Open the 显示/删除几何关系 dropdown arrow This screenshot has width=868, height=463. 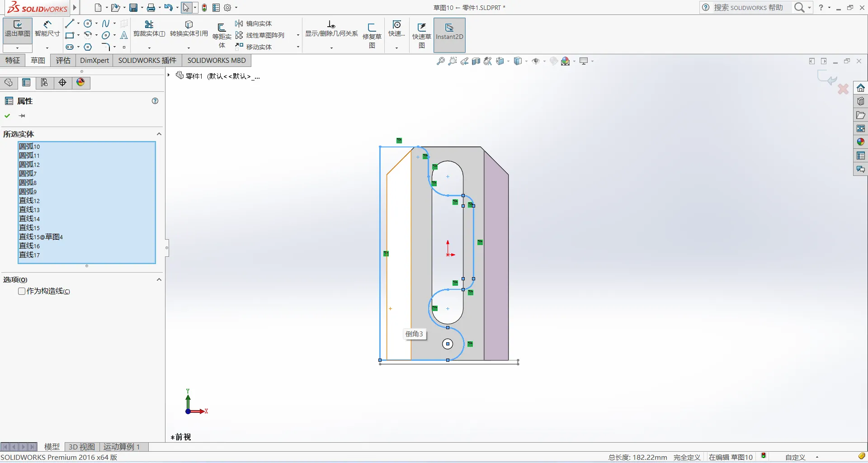coord(331,48)
